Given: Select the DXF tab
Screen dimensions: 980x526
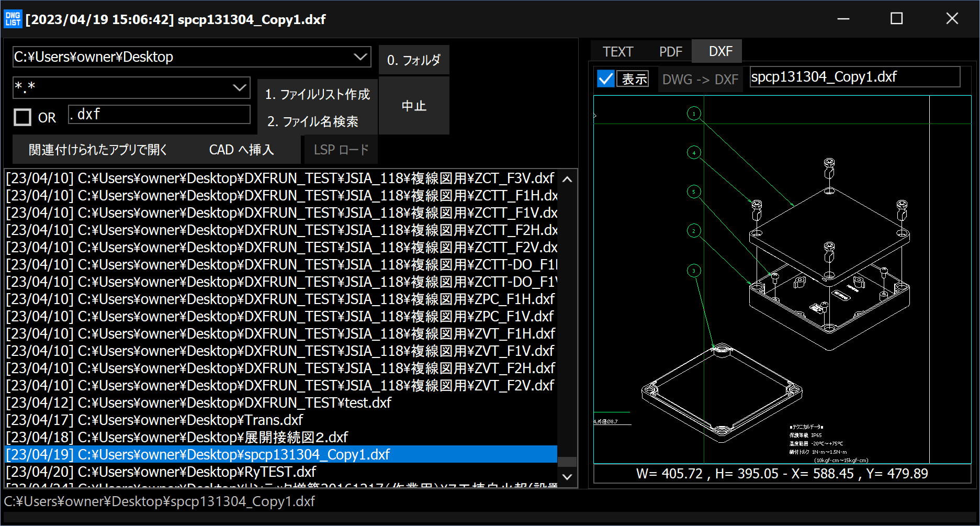Looking at the screenshot, I should click(x=720, y=51).
